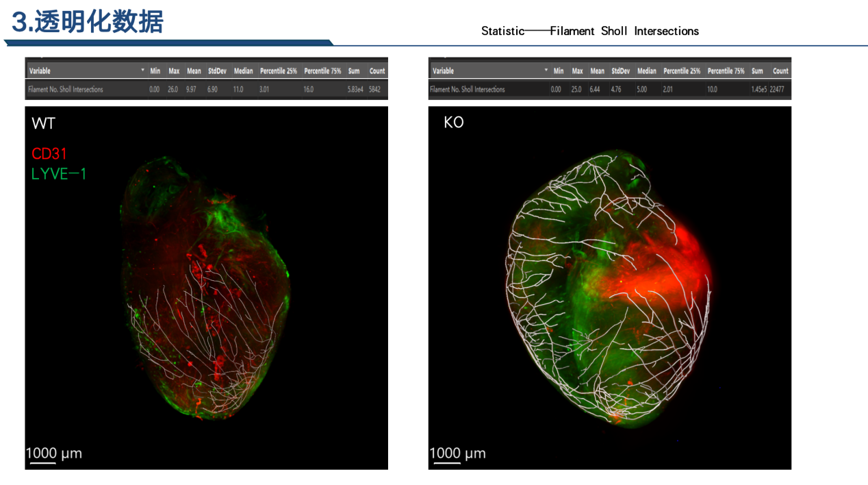Sort by StdDev column in KO table
This screenshot has width=868, height=485.
click(620, 71)
